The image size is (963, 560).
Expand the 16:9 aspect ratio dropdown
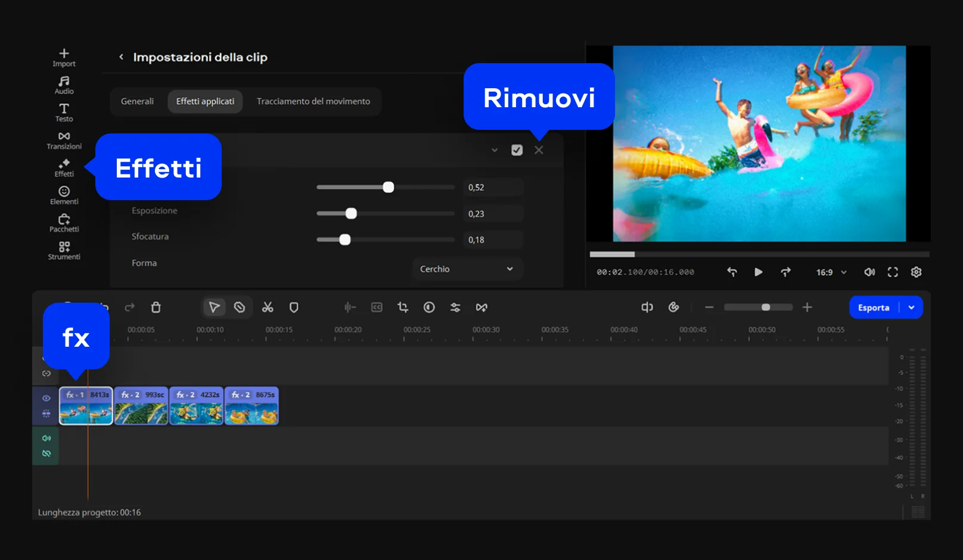pos(831,272)
